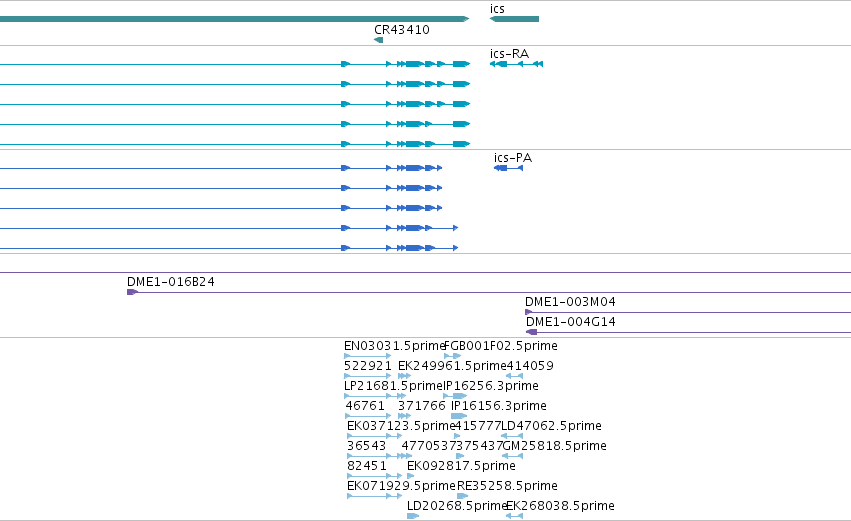
Task: Click the DME1-003M04 clone label
Action: pyautogui.click(x=570, y=302)
